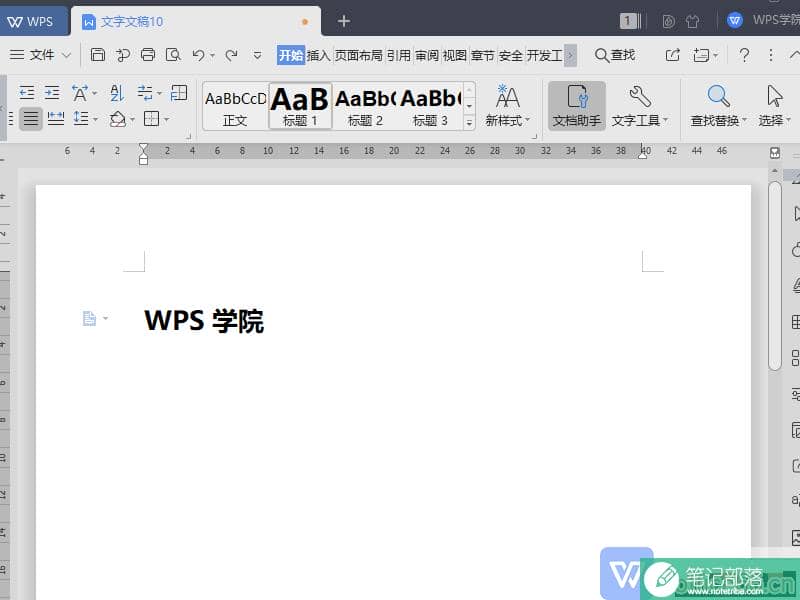Go to the 视图 tab
This screenshot has height=600, width=800.
[454, 55]
